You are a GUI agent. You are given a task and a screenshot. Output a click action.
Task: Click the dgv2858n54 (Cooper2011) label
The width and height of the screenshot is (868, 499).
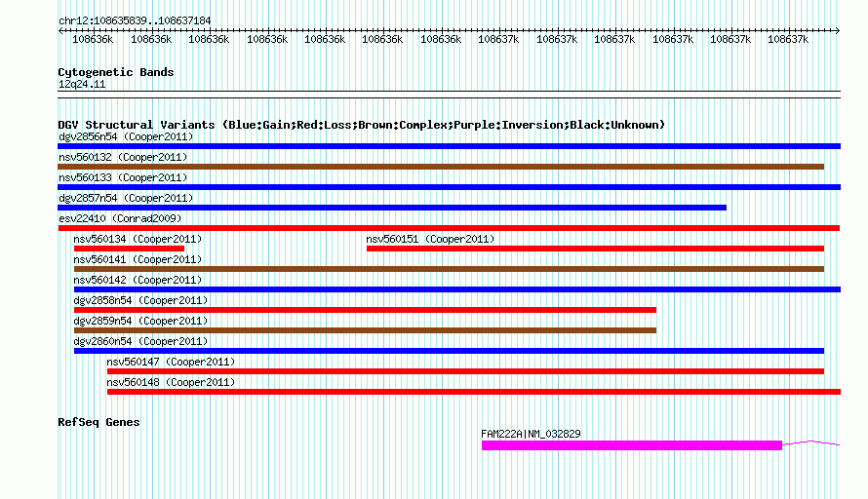(140, 300)
